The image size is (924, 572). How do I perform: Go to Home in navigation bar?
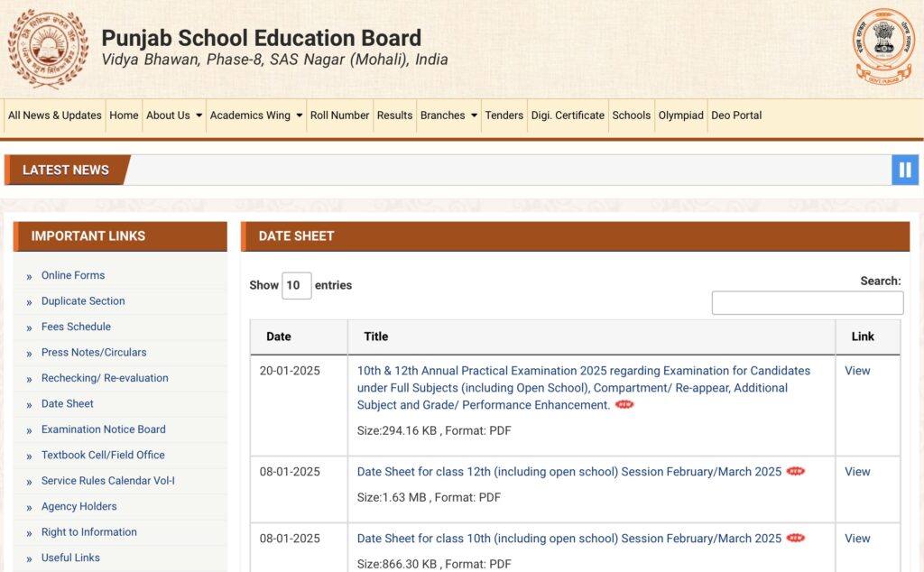point(124,115)
